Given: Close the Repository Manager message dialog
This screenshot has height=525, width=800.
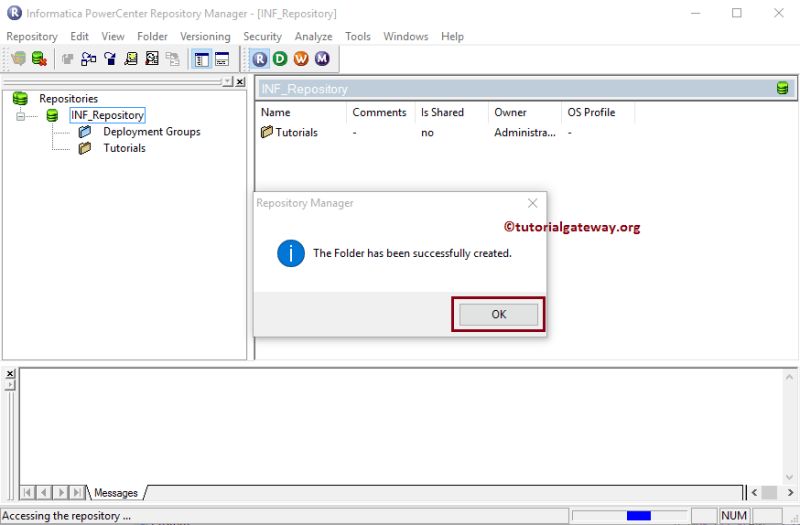Looking at the screenshot, I should pos(533,203).
